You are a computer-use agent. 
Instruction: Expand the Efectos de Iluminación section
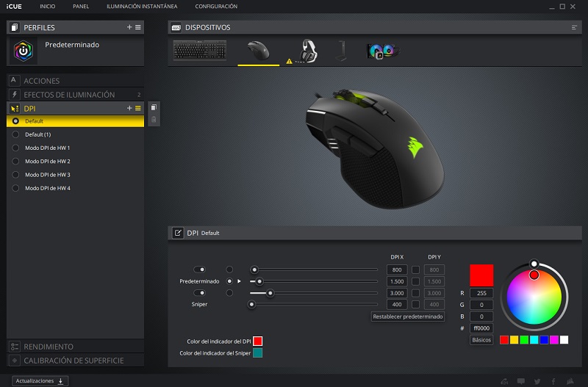(69, 95)
